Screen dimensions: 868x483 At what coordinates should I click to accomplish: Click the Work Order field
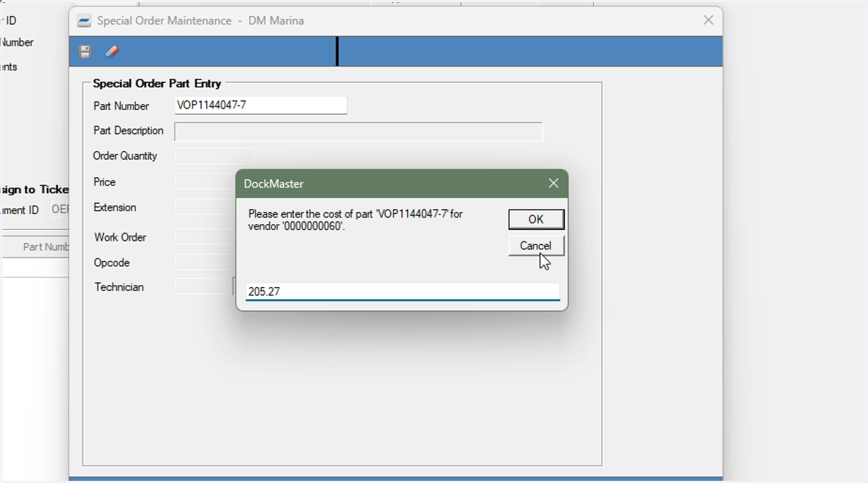205,237
